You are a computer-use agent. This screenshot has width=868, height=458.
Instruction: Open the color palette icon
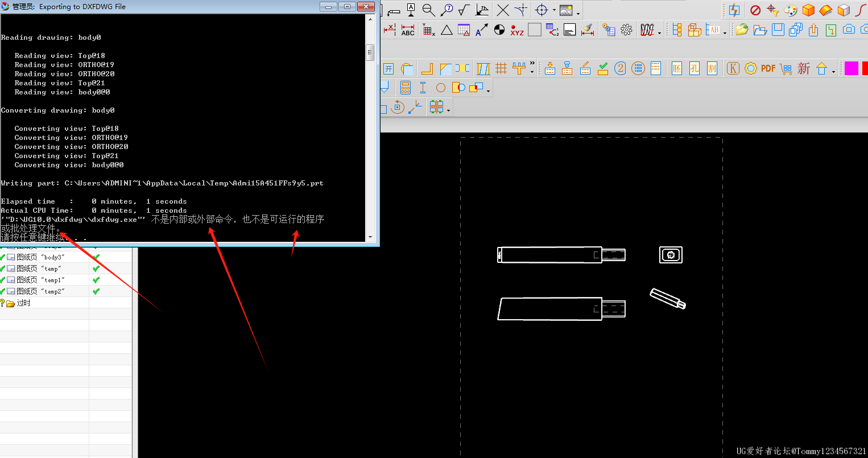pos(791,10)
